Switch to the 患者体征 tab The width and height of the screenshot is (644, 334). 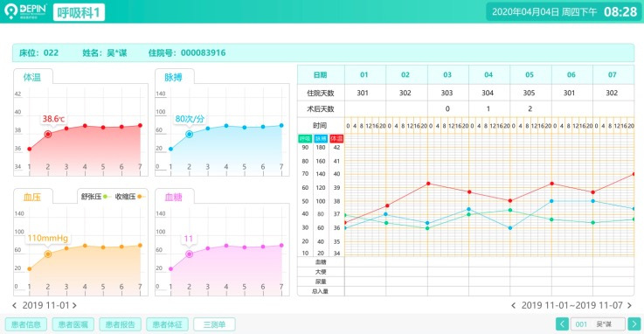coord(167,324)
